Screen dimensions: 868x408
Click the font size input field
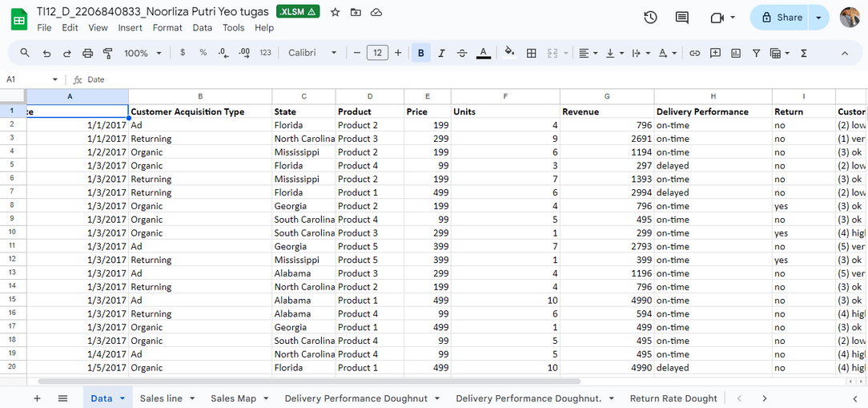(377, 53)
